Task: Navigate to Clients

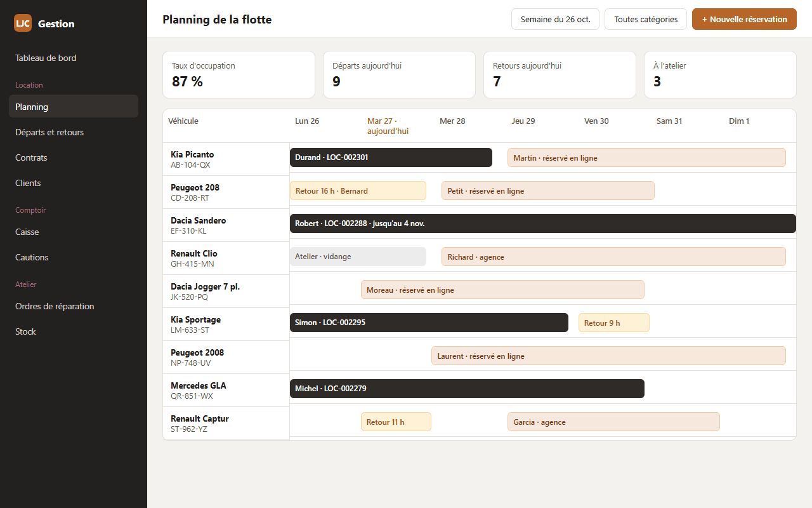Action: click(x=74, y=183)
